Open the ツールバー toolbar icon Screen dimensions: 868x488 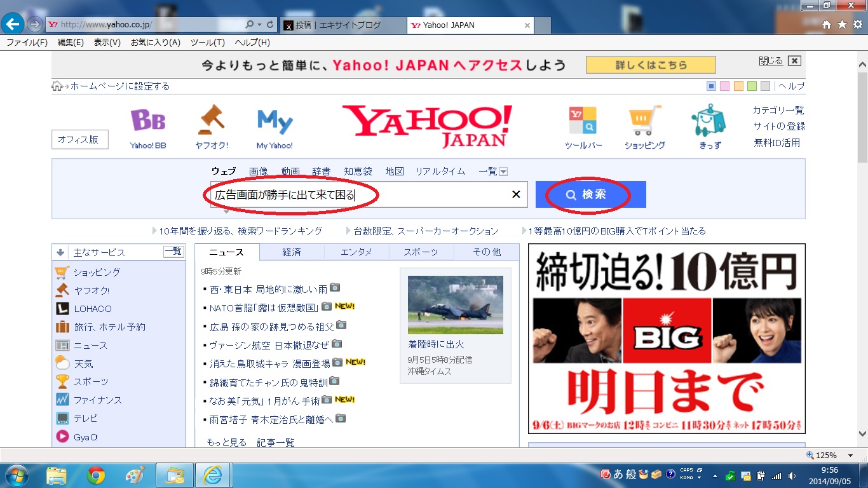[583, 121]
